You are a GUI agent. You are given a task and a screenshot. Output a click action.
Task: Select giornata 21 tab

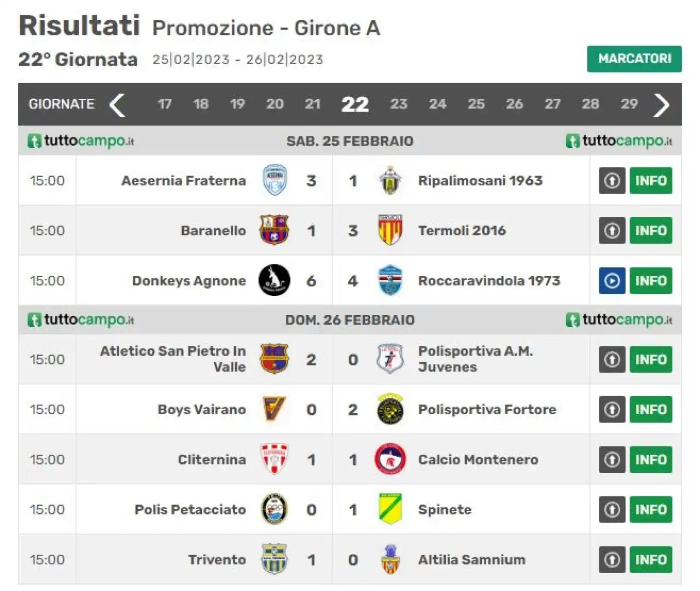tap(313, 104)
